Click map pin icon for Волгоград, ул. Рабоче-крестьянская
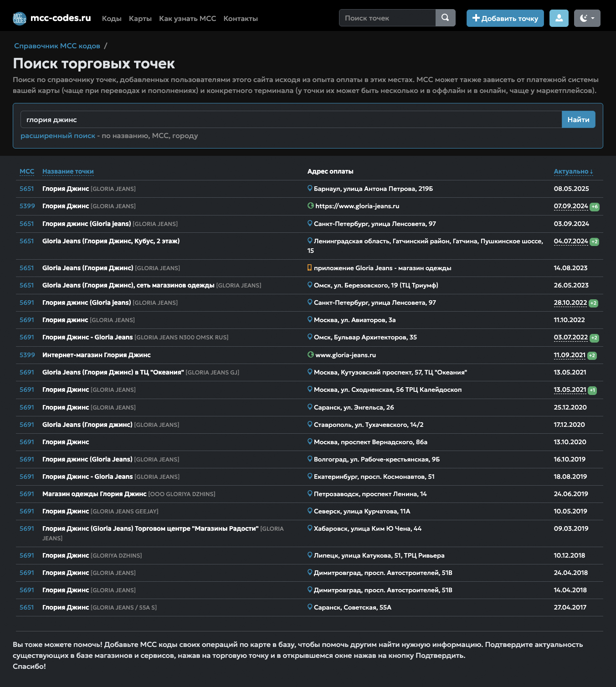Screen dimensions: 616x687 [310, 459]
